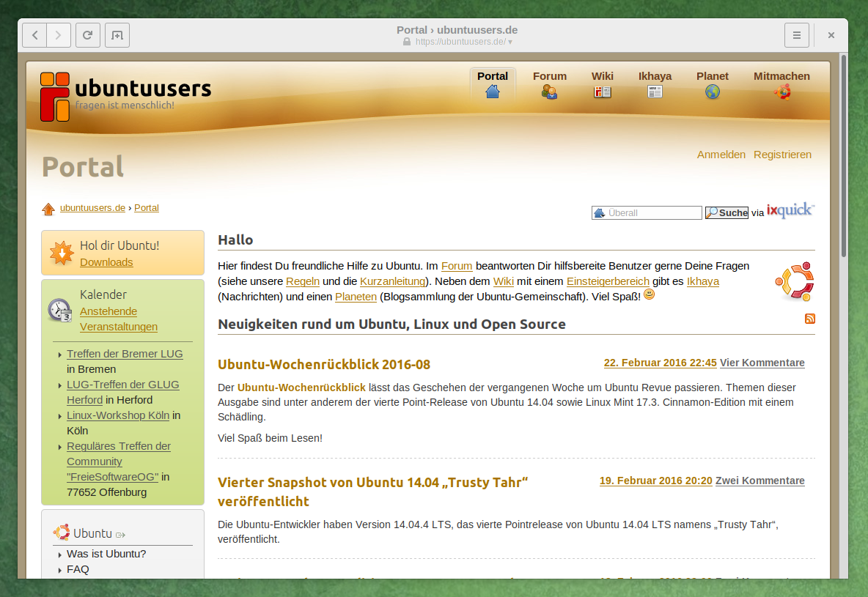The height and width of the screenshot is (597, 868).
Task: Open the Planeten link
Action: (356, 297)
